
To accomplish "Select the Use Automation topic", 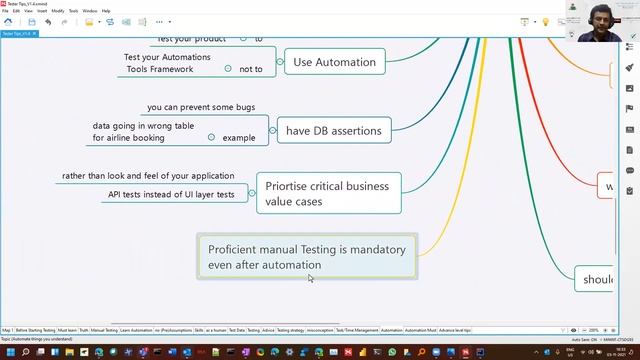I will 335,62.
